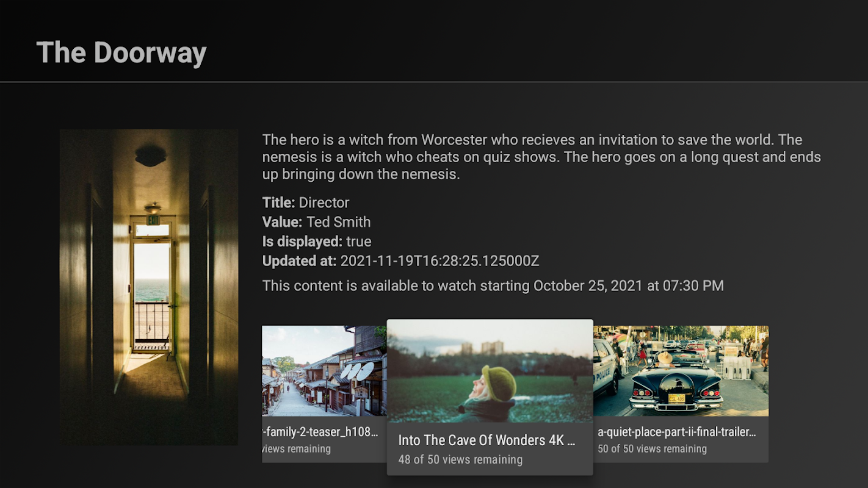Click the Is displayed: true line
Viewport: 868px width, 488px height.
point(317,242)
